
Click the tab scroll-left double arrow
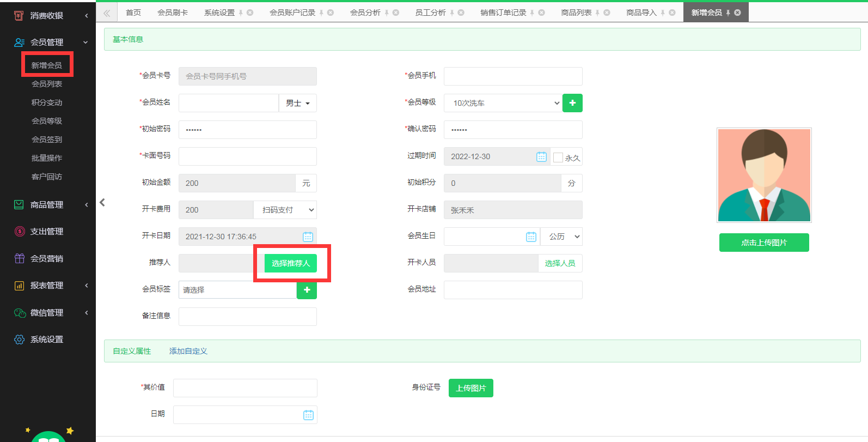click(x=107, y=13)
